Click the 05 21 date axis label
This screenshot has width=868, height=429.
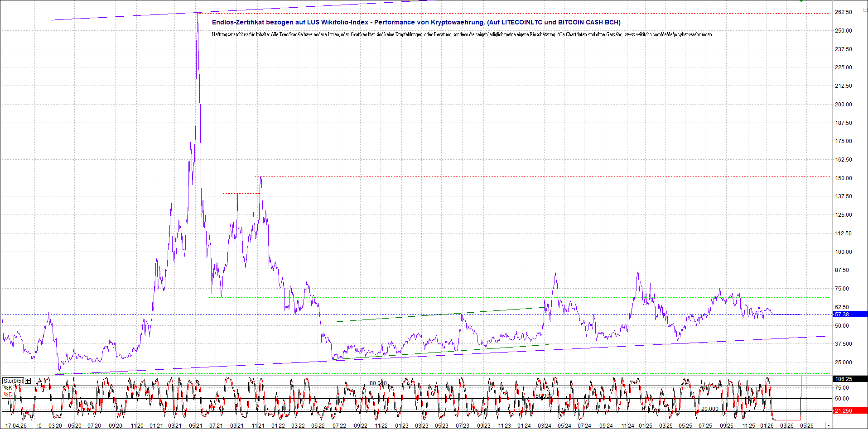click(x=196, y=425)
